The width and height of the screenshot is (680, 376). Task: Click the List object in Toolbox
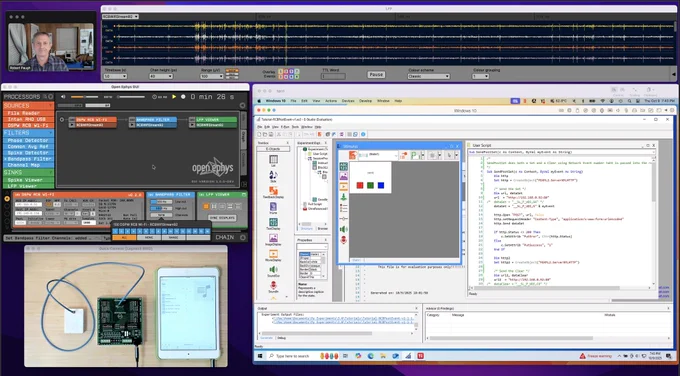pos(273,160)
